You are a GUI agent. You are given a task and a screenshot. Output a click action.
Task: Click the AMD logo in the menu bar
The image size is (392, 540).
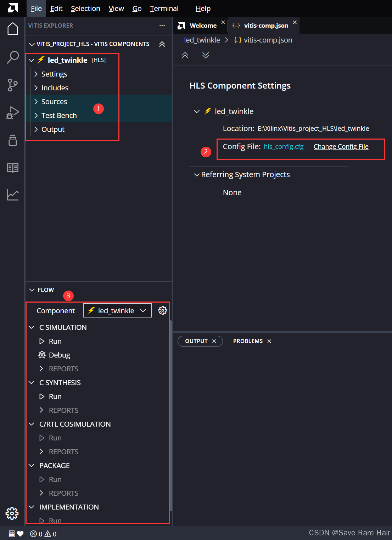[x=13, y=8]
